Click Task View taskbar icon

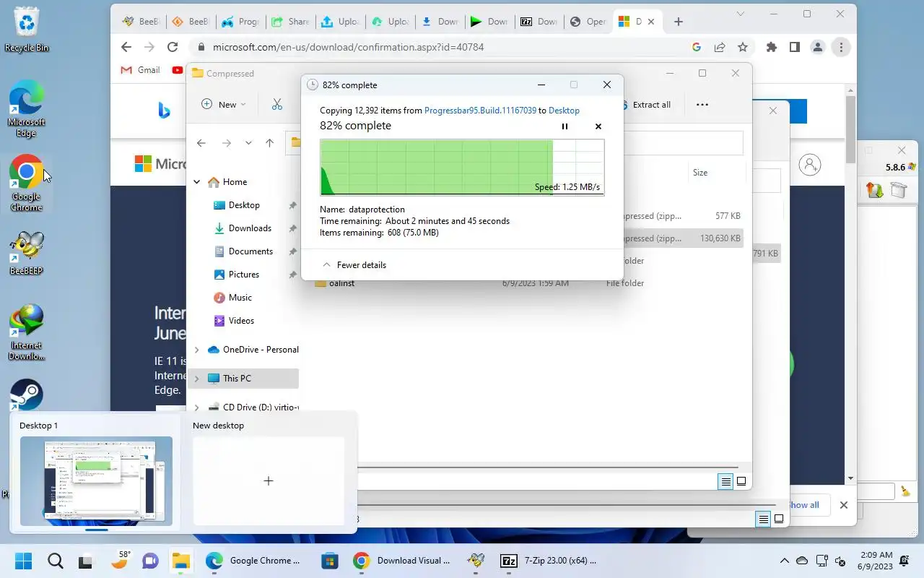point(86,561)
